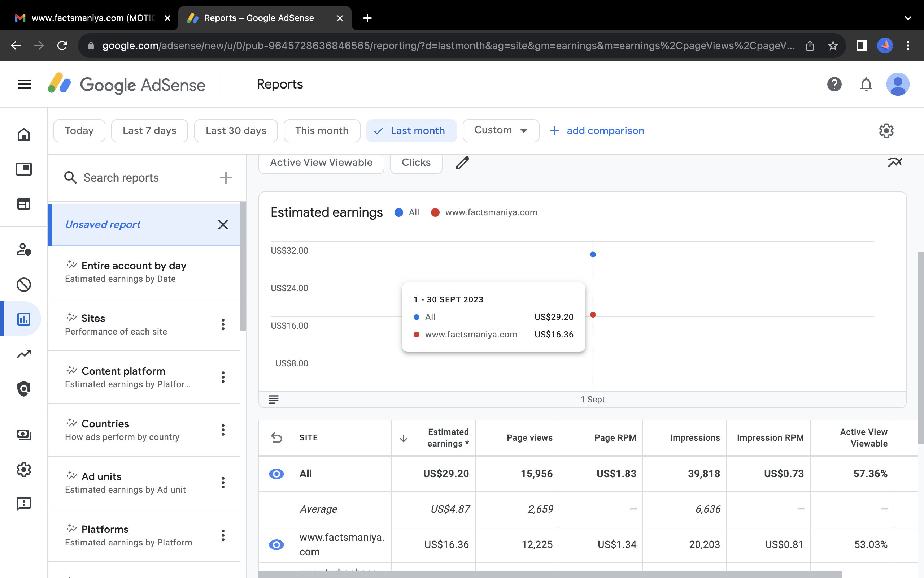
Task: Click the blue All legend dot
Action: point(398,212)
